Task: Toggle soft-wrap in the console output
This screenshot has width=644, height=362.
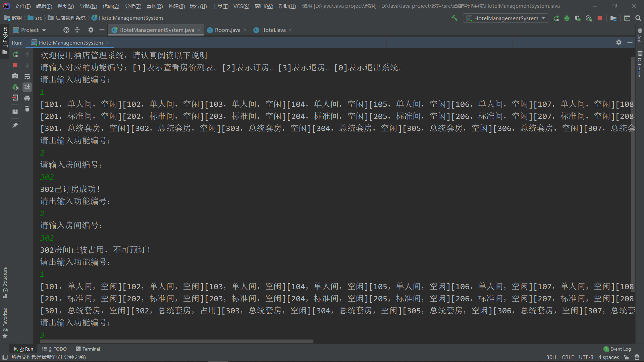Action: 27,76
